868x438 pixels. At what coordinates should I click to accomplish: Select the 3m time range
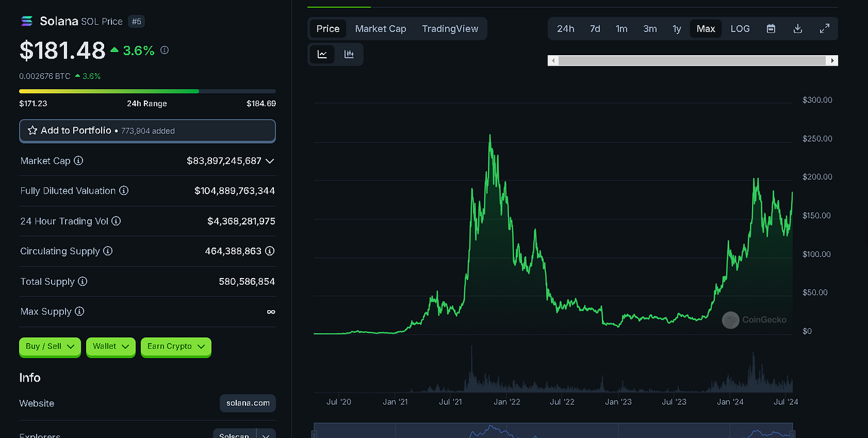[650, 29]
